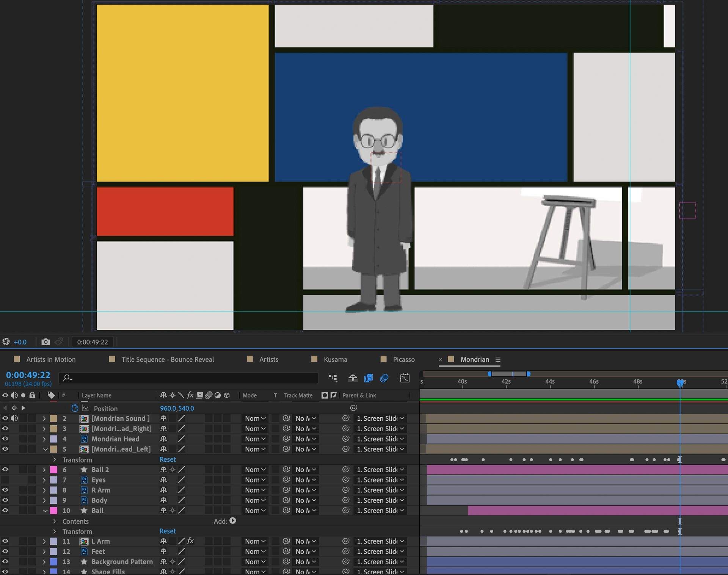Go to next Position keyframe

23,408
